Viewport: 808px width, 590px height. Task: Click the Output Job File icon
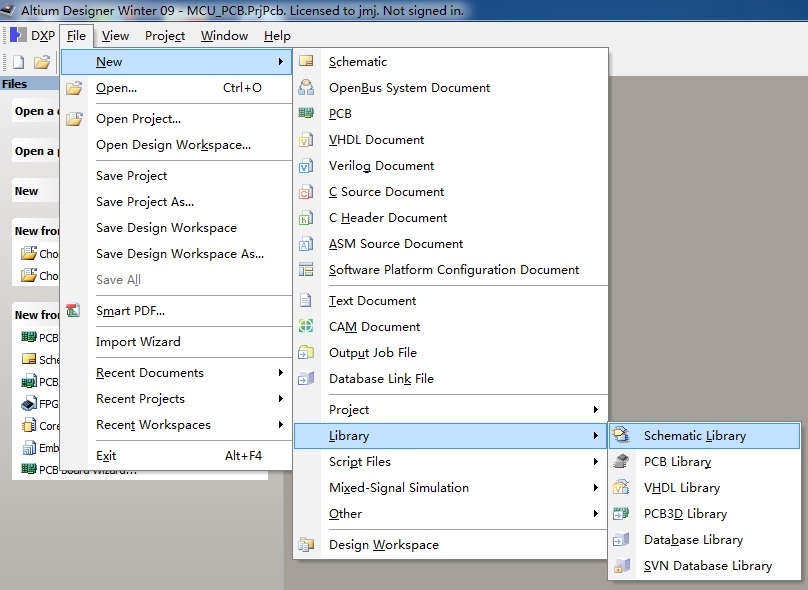pyautogui.click(x=306, y=352)
